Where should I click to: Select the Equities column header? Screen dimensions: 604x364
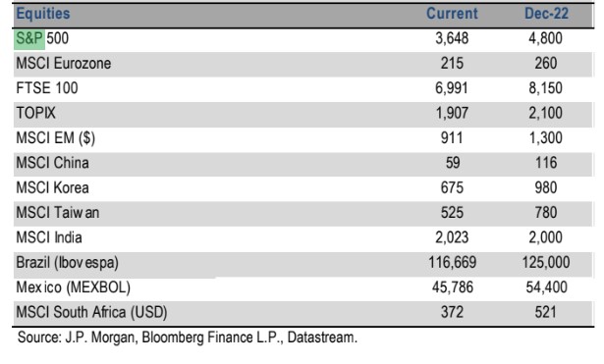(43, 14)
